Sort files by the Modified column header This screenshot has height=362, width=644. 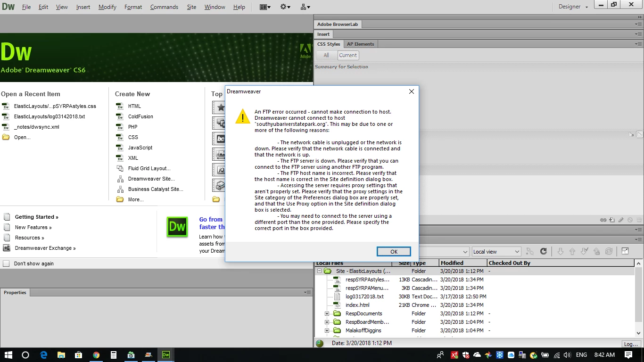pos(462,263)
